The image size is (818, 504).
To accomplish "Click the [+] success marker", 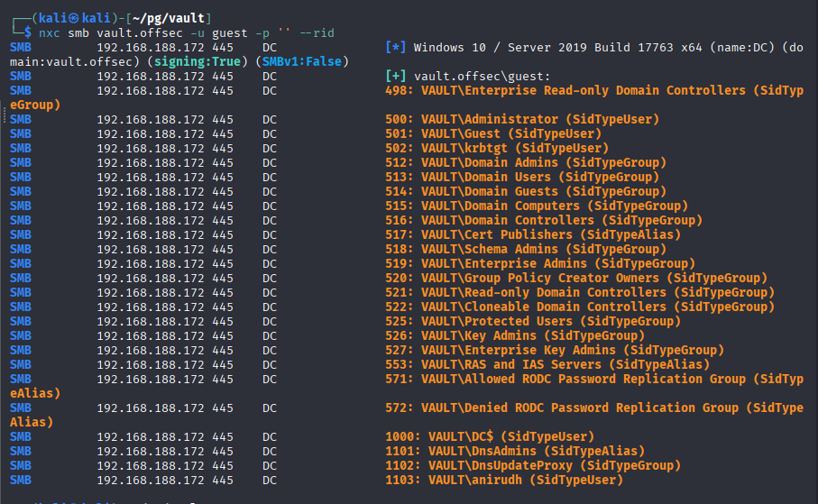I will 395,76.
